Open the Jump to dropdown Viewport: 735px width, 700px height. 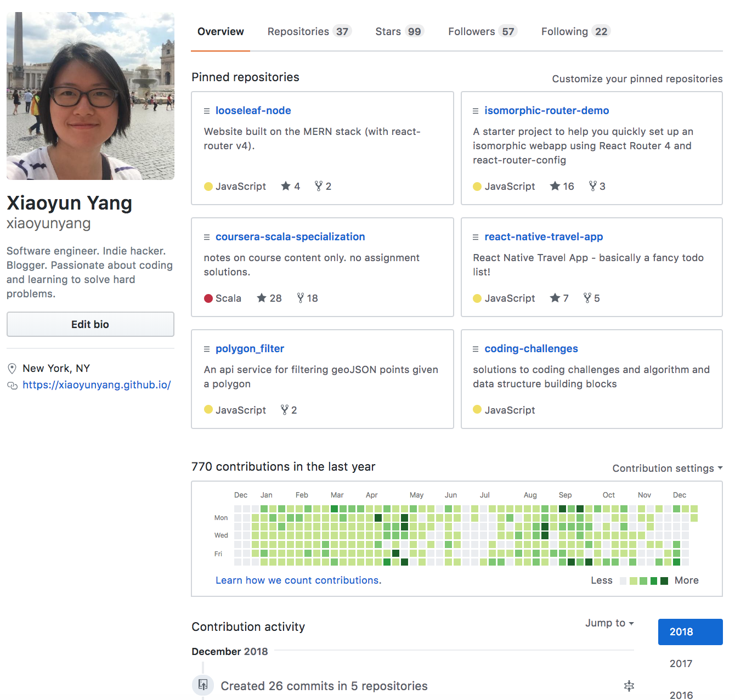[609, 623]
